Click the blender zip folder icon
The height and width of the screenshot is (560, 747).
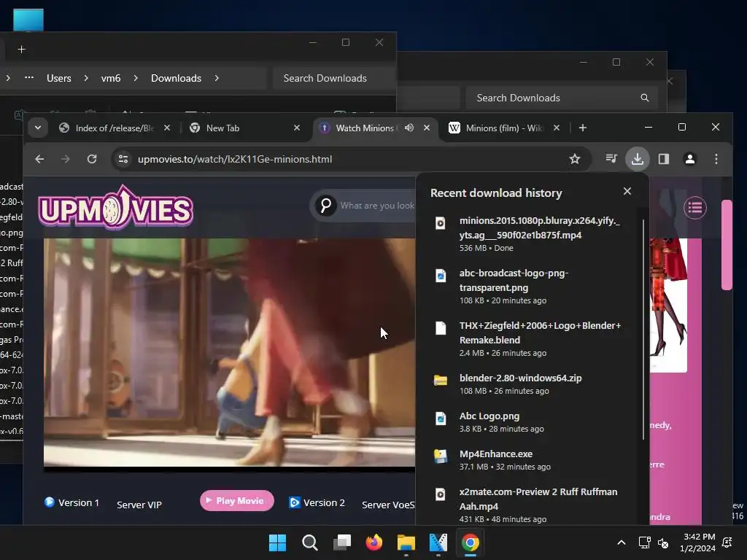441,380
